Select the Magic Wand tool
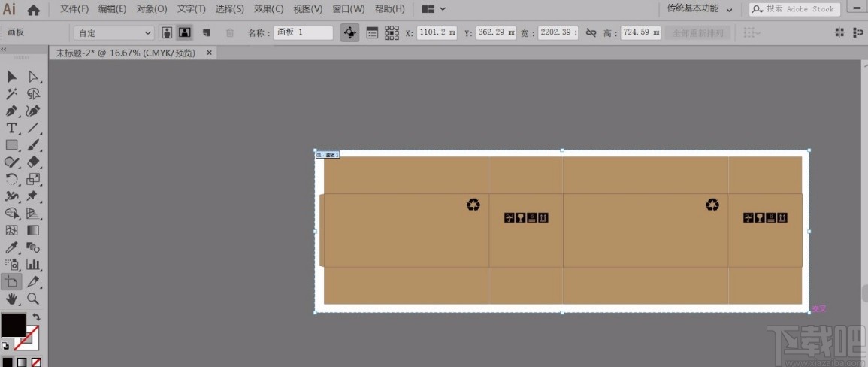Viewport: 868px width, 367px height. coord(11,93)
